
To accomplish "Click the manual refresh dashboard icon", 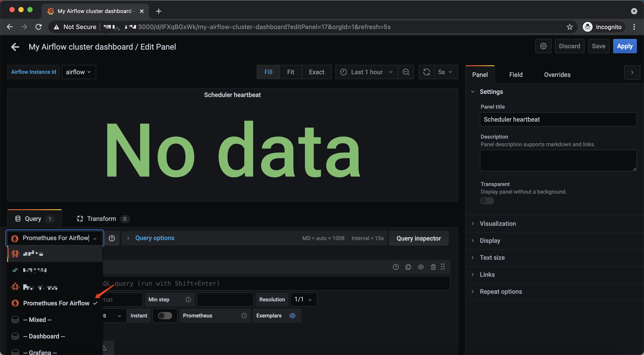I will point(426,72).
